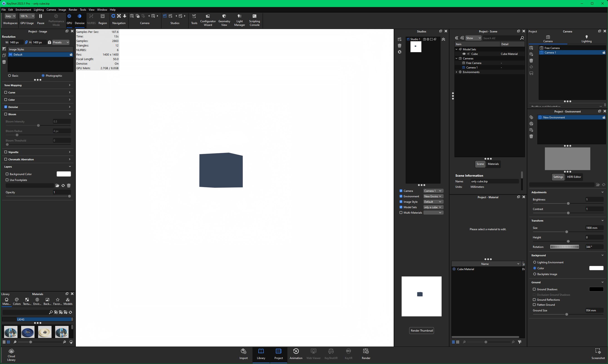Viewport: 608px width, 364px height.
Task: Open the Render dialog
Action: (x=366, y=354)
